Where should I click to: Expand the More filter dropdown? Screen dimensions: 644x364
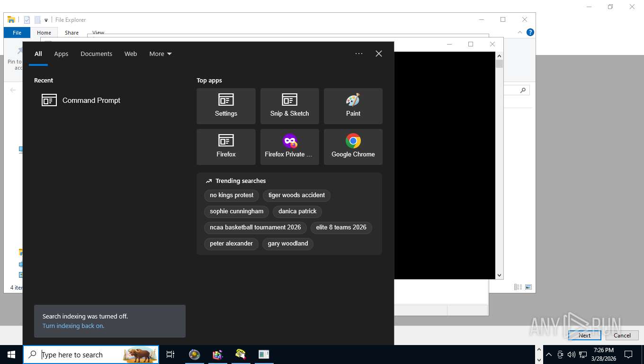[161, 54]
